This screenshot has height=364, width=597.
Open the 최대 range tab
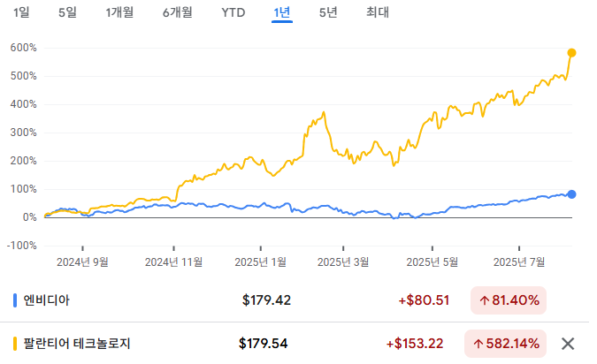click(378, 12)
